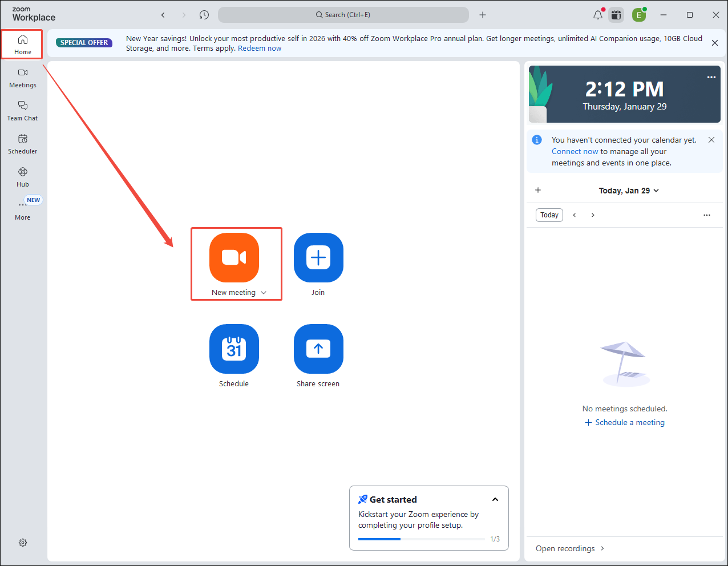Image resolution: width=728 pixels, height=566 pixels.
Task: Open notifications with the bell icon
Action: (596, 14)
